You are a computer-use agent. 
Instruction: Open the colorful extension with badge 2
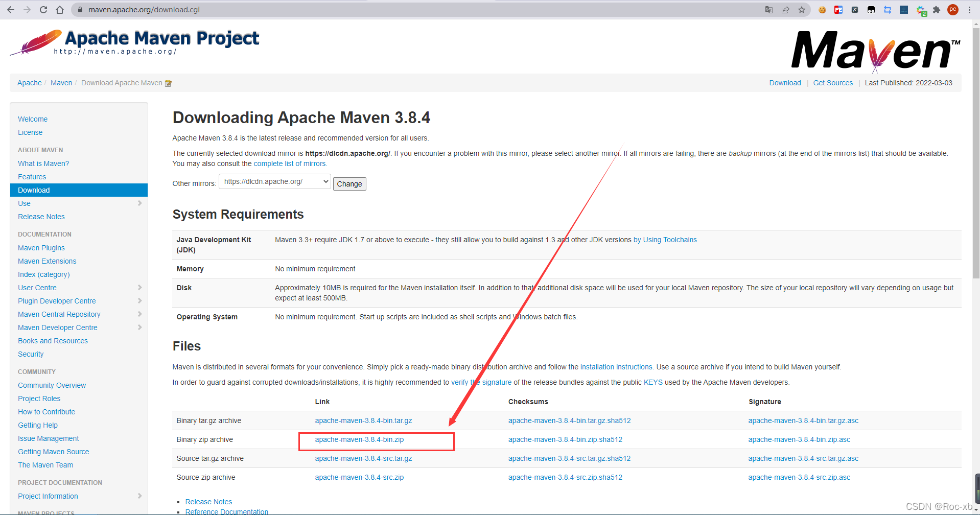point(921,10)
